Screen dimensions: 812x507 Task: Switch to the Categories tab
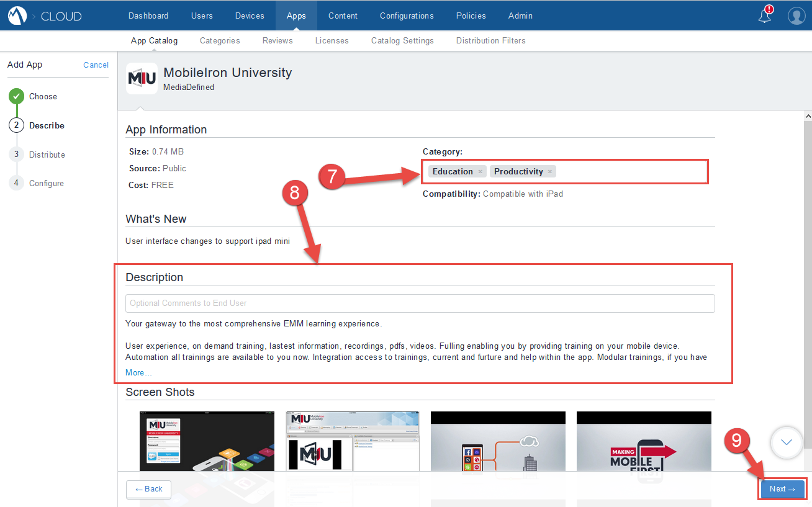click(220, 40)
